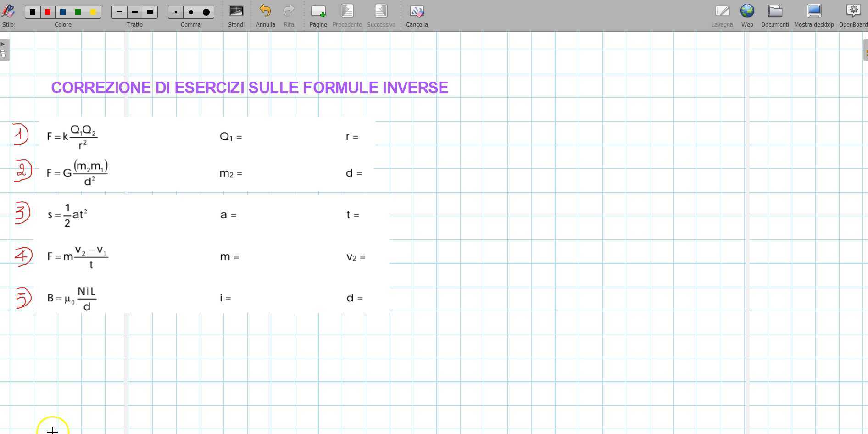The height and width of the screenshot is (434, 868).
Task: Select the thickest Tratto stroke width
Action: (150, 12)
